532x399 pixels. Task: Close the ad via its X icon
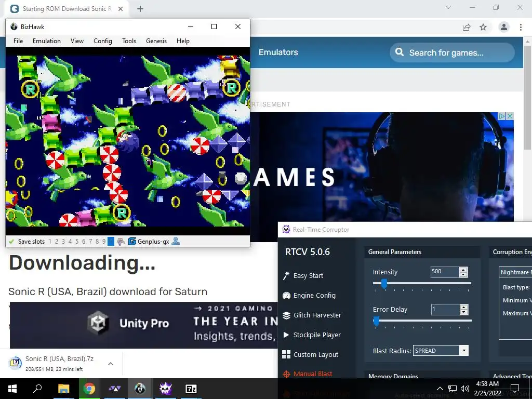[x=510, y=116]
